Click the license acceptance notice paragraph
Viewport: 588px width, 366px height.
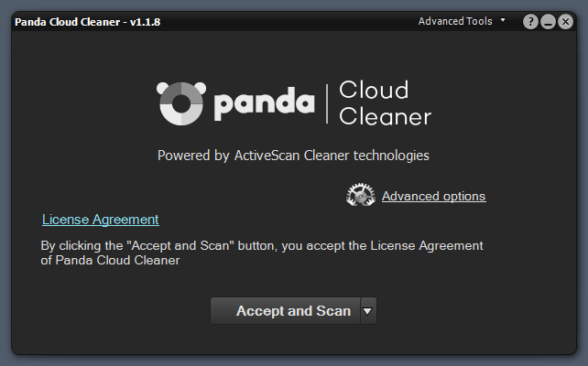[x=262, y=253]
